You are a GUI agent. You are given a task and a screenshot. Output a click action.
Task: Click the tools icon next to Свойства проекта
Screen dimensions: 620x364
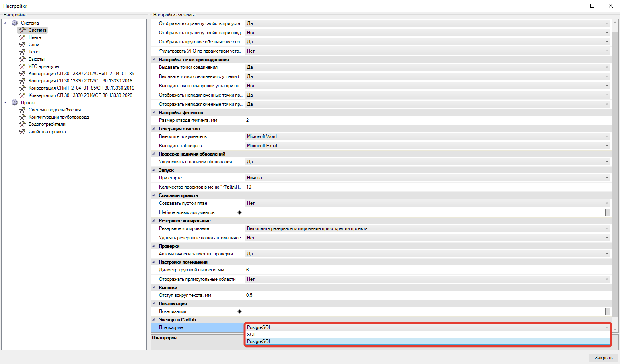click(23, 132)
